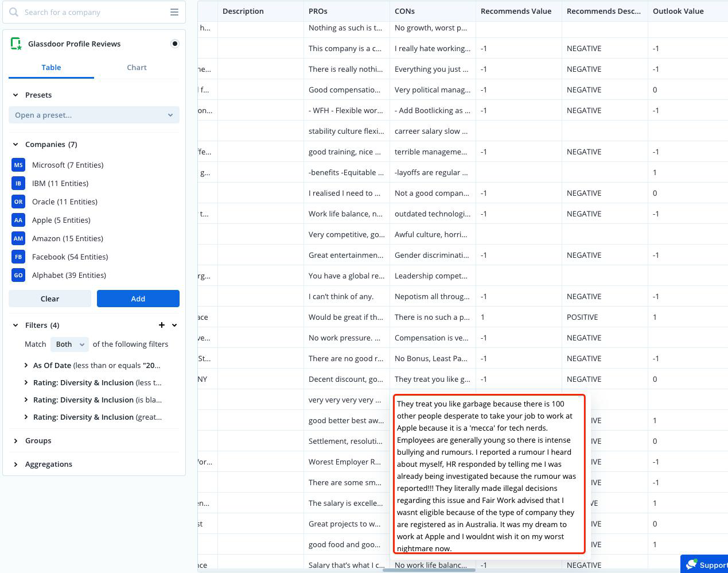The width and height of the screenshot is (728, 573).
Task: Open the hamburger menu beside search
Action: point(174,12)
